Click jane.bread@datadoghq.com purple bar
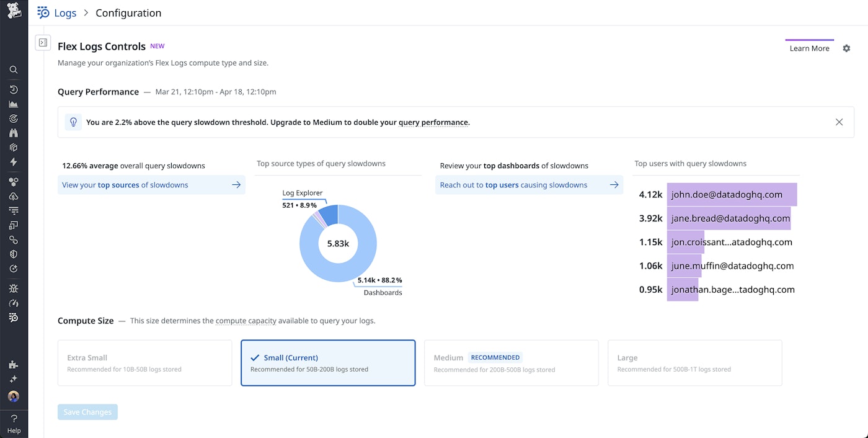Viewport: 868px width, 438px height. tap(728, 218)
